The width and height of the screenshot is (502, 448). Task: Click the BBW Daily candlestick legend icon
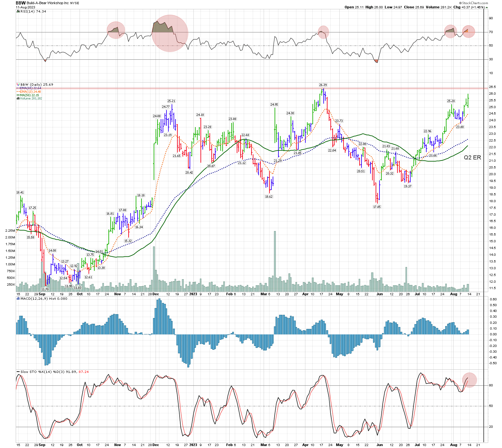[x=18, y=84]
